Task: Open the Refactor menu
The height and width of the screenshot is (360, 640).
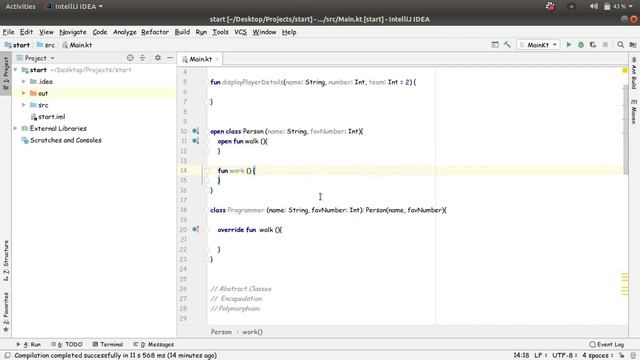Action: pyautogui.click(x=155, y=32)
